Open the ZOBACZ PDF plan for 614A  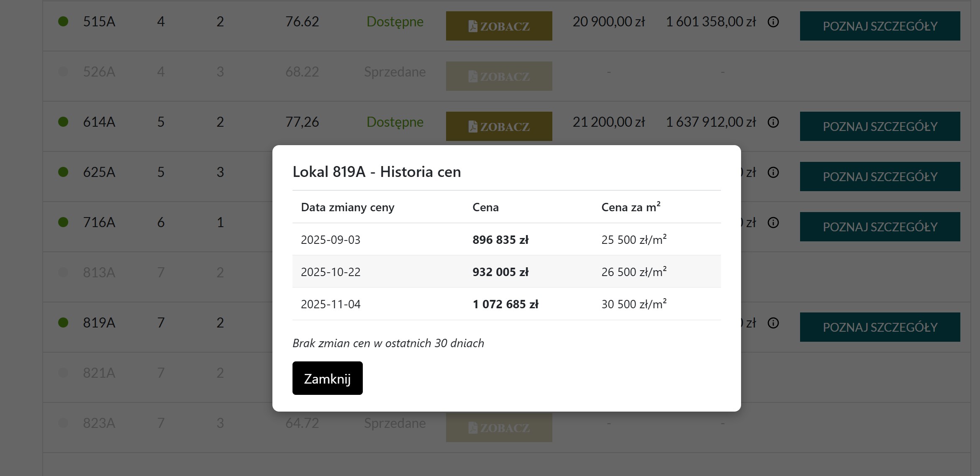499,126
